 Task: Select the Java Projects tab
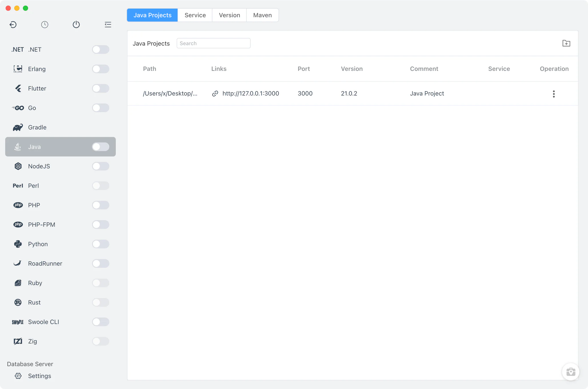[x=152, y=15]
